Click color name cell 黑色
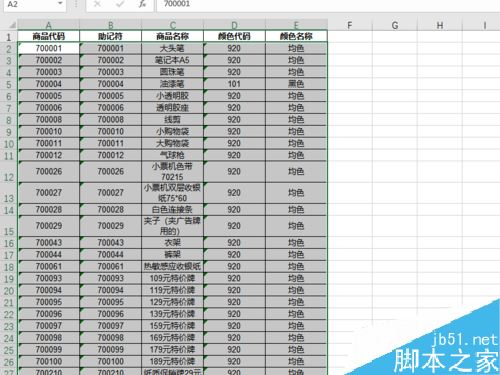The image size is (500, 375). tap(296, 84)
